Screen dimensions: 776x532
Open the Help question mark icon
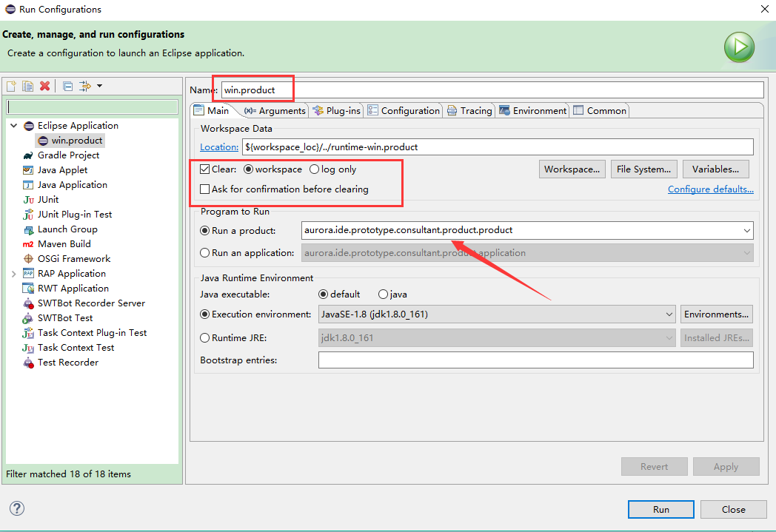click(16, 508)
